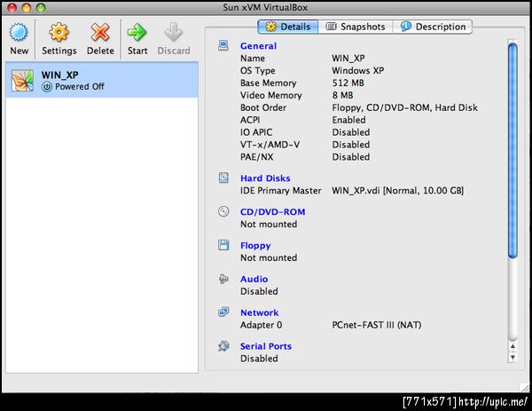The width and height of the screenshot is (532, 411).
Task: Click the 'VT-x/AMD-V' label
Action: coord(270,145)
